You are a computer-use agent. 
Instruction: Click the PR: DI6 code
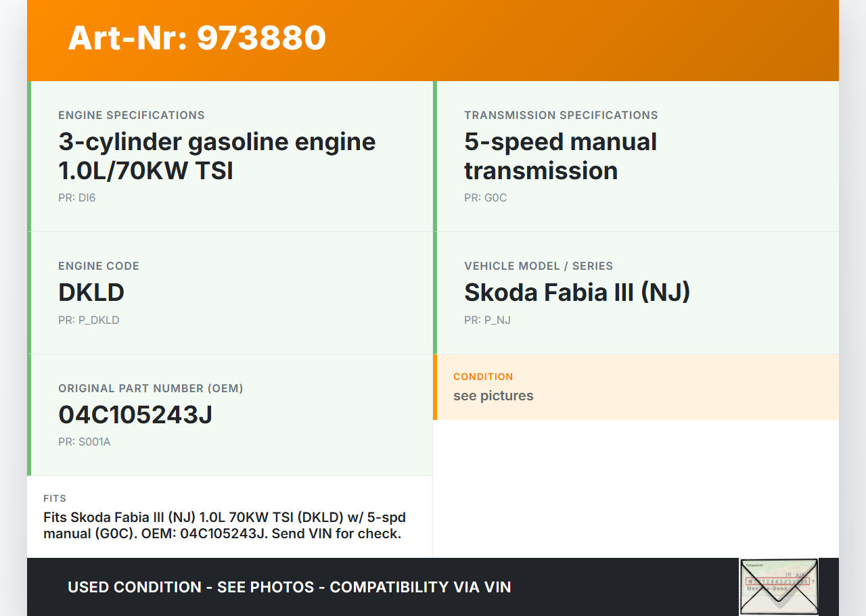pos(76,198)
